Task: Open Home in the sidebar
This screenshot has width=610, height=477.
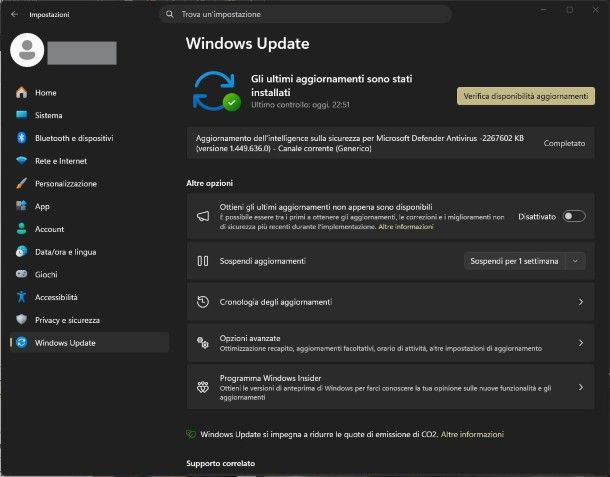Action: 89,93
